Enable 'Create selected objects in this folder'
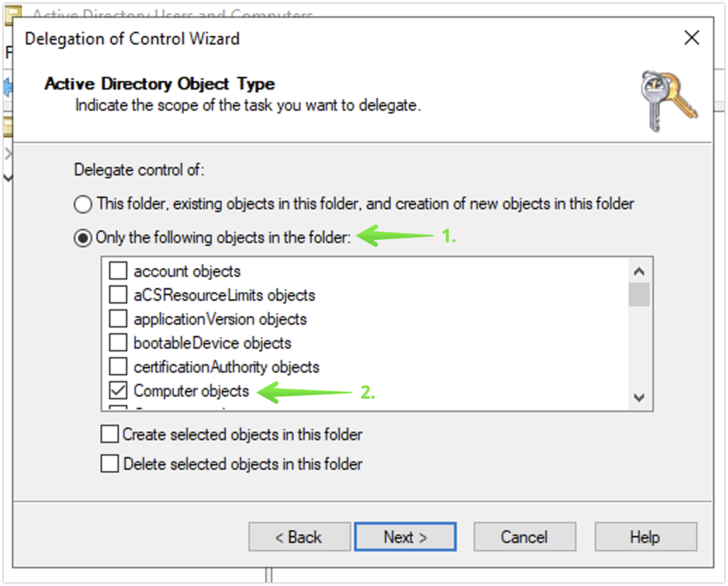728x586 pixels. [x=109, y=434]
